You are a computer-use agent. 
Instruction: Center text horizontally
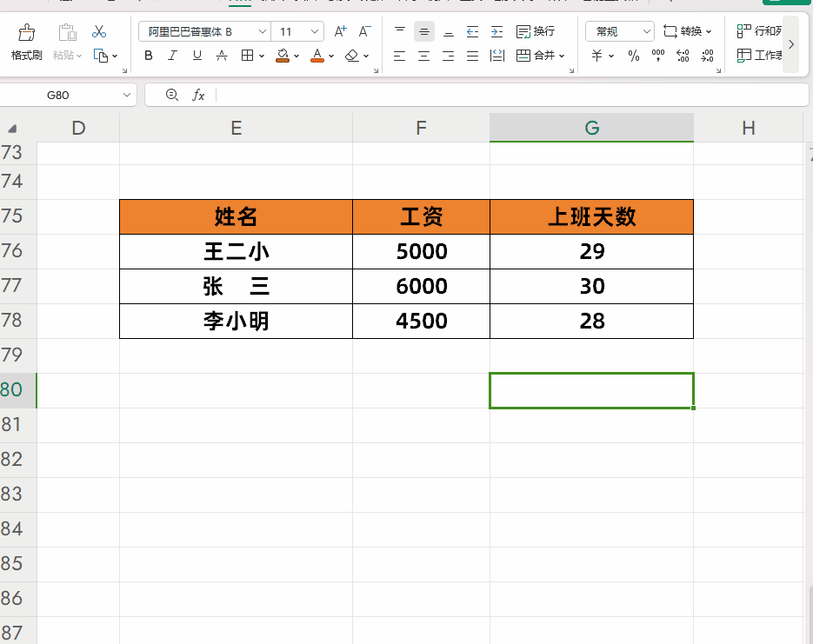point(423,56)
